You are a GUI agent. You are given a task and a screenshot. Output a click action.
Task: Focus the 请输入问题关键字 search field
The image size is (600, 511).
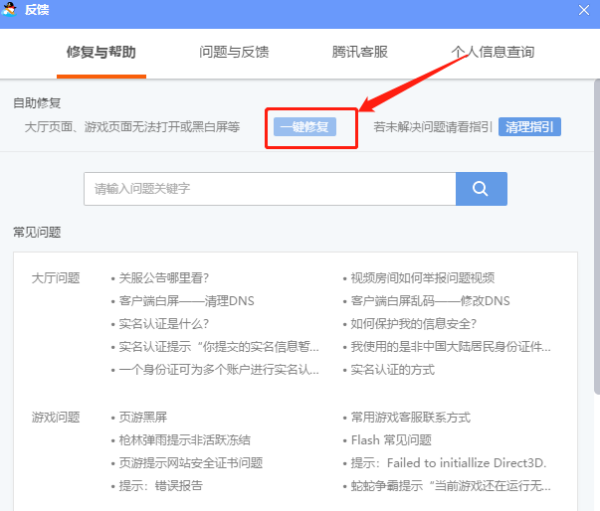(270, 188)
